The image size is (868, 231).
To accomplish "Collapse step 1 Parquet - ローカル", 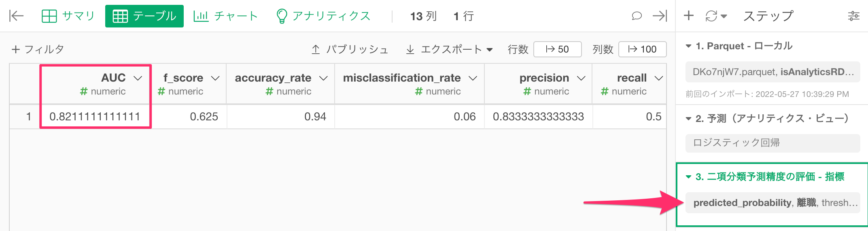I will click(x=688, y=46).
